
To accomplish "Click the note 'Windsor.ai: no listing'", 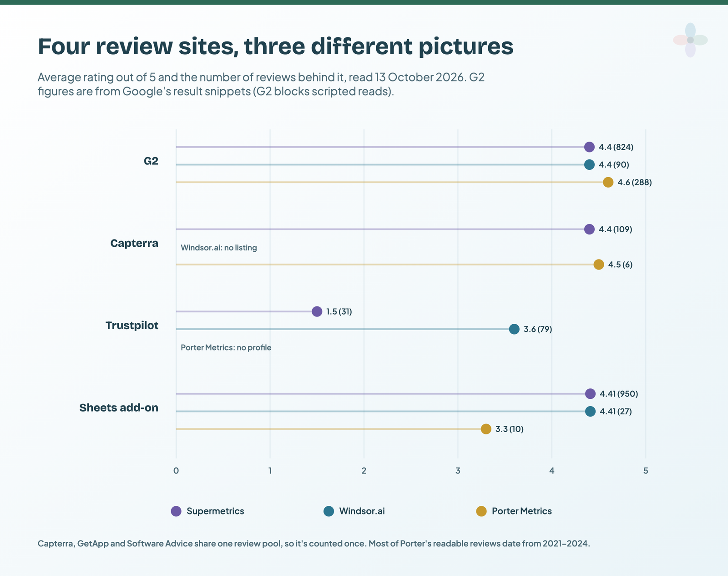I will pyautogui.click(x=219, y=248).
